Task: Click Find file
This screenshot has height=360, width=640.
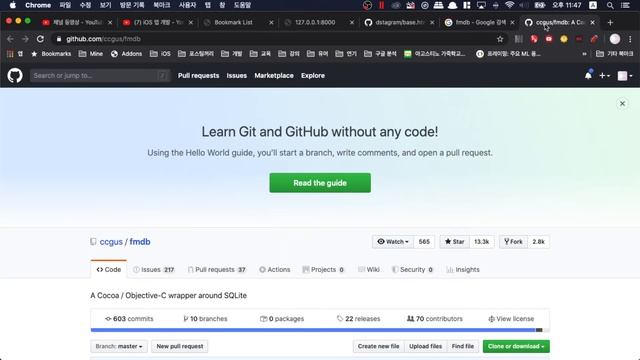Action: [463, 346]
